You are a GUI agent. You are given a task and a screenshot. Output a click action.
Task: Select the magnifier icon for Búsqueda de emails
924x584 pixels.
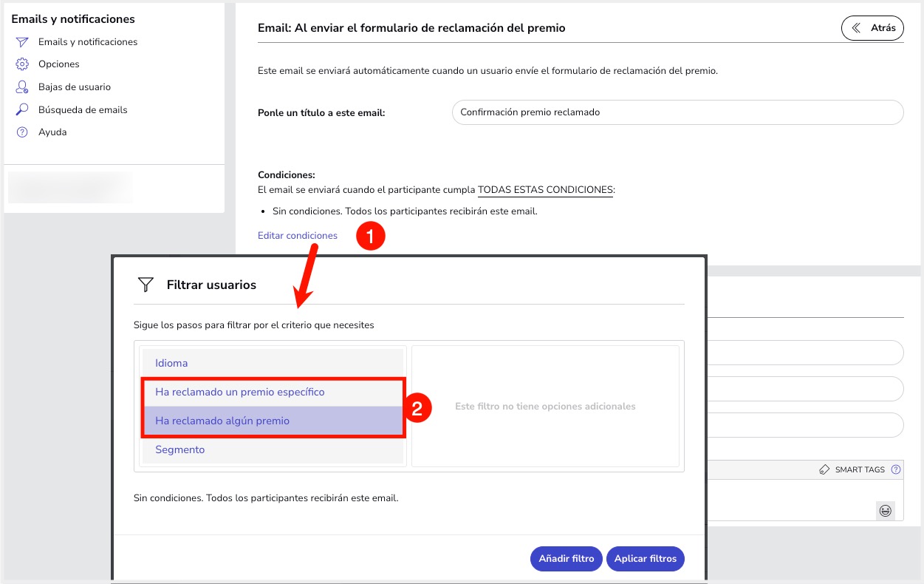pos(23,109)
